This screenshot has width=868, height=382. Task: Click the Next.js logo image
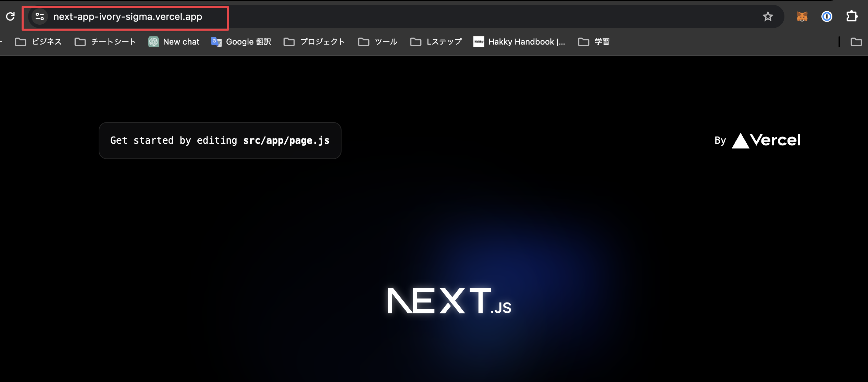pyautogui.click(x=449, y=301)
